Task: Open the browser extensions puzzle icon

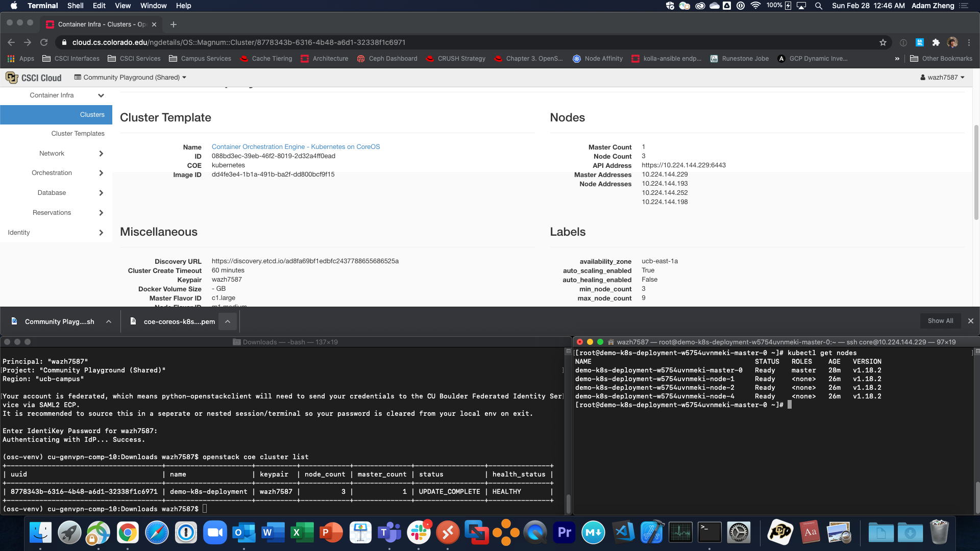Action: coord(936,42)
